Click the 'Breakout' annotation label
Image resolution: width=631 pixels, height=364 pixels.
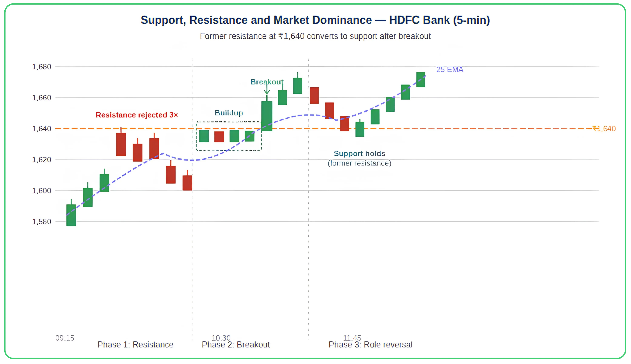pos(267,82)
